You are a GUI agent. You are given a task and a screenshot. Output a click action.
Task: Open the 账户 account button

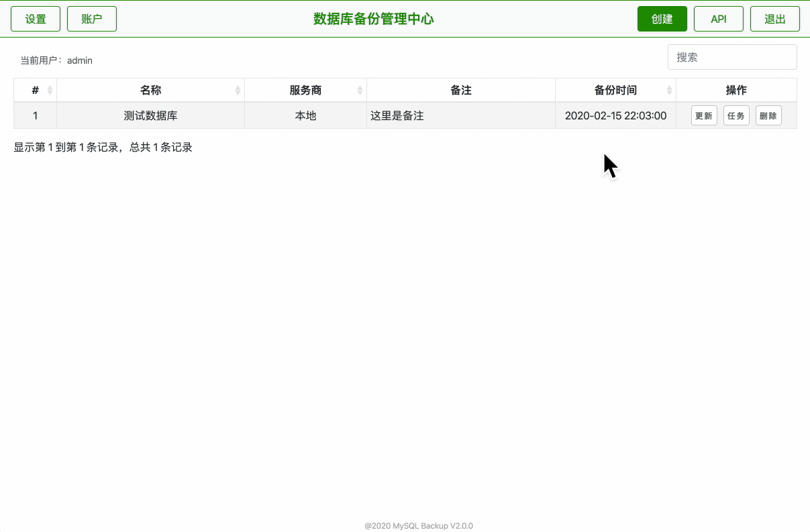pos(92,19)
